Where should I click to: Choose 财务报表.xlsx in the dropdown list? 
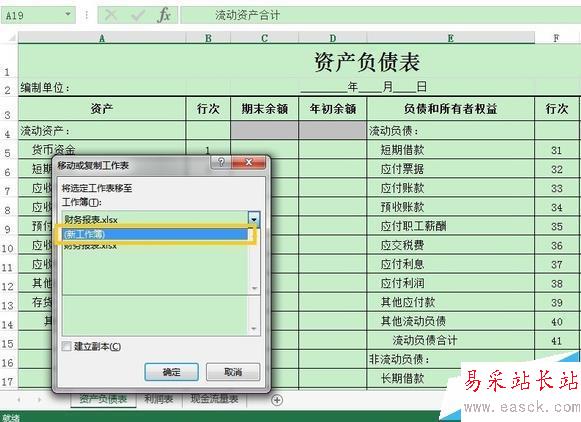pos(155,246)
